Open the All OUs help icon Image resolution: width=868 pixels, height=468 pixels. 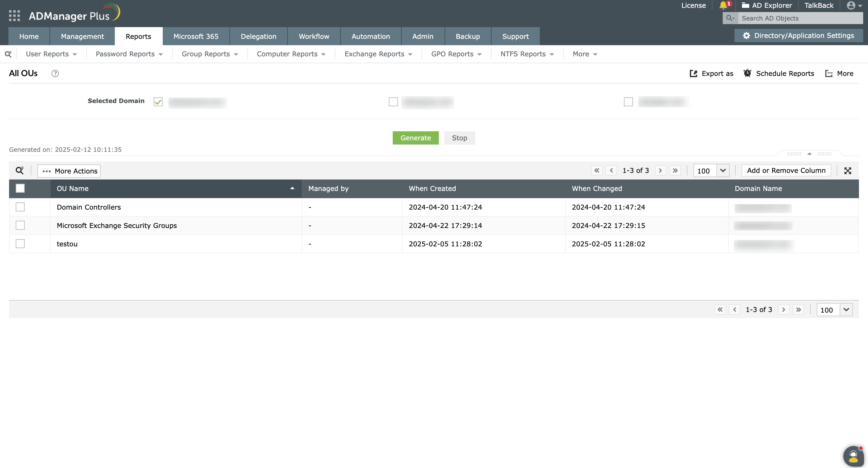[55, 73]
